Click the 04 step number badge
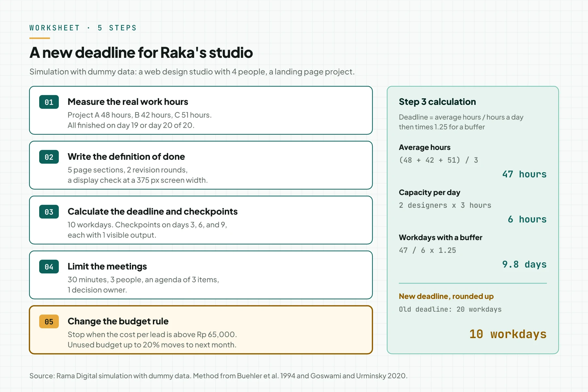This screenshot has width=588, height=392. click(49, 267)
